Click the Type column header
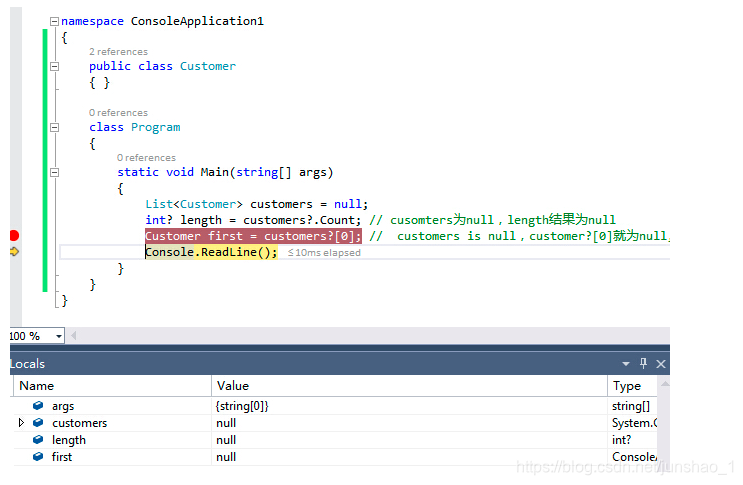The height and width of the screenshot is (485, 743). coord(633,386)
